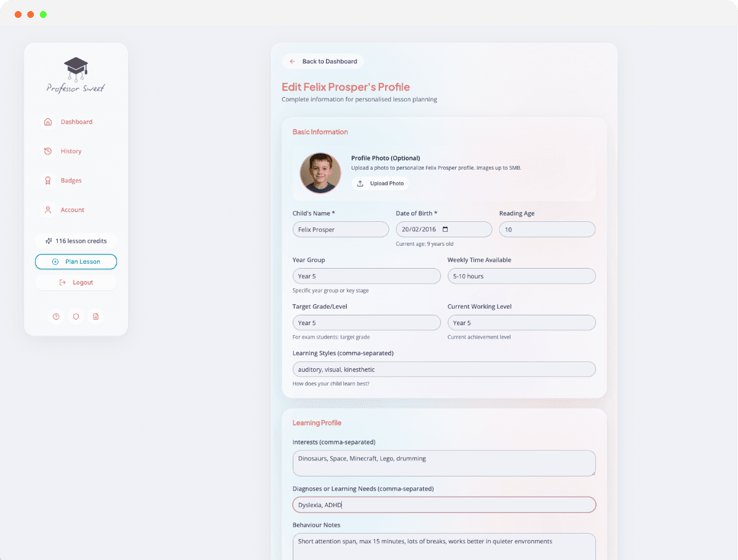Screen dimensions: 738x560
Task: Click the document terms icon in sidebar
Action: pyautogui.click(x=95, y=317)
